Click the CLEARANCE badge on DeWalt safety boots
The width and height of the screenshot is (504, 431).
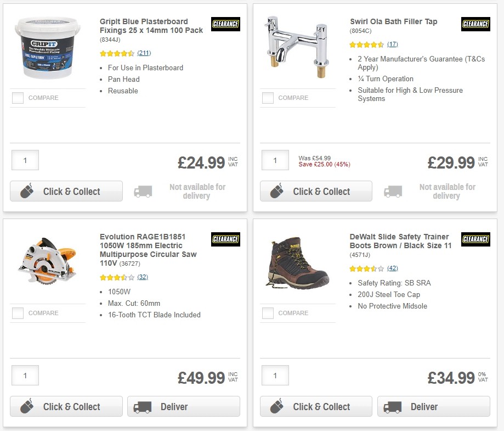(x=475, y=239)
